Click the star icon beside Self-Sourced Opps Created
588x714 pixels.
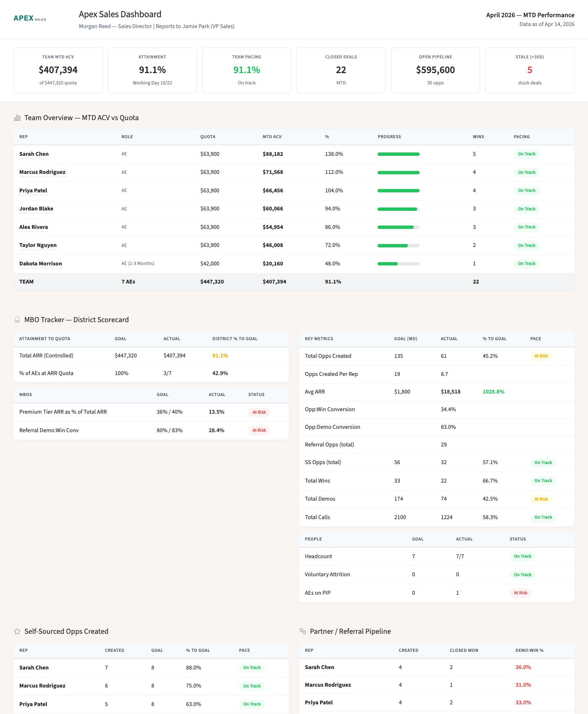[17, 631]
